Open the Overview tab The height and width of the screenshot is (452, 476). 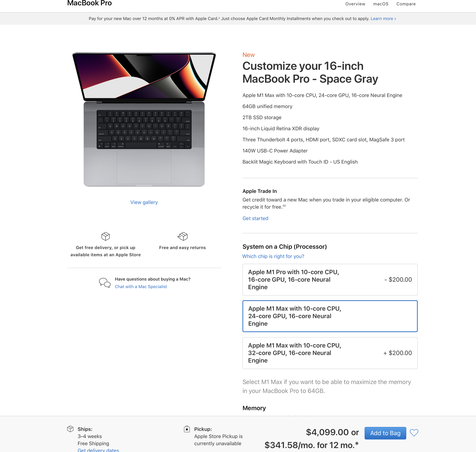click(355, 4)
